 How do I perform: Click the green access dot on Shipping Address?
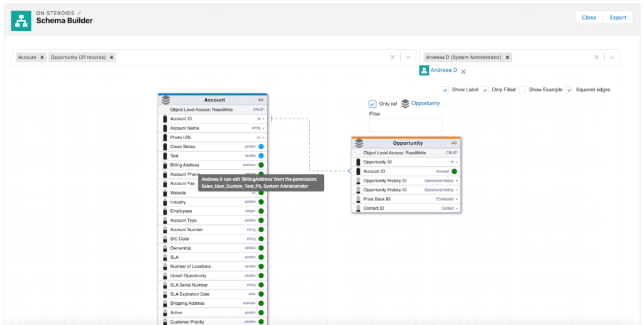pos(261,303)
